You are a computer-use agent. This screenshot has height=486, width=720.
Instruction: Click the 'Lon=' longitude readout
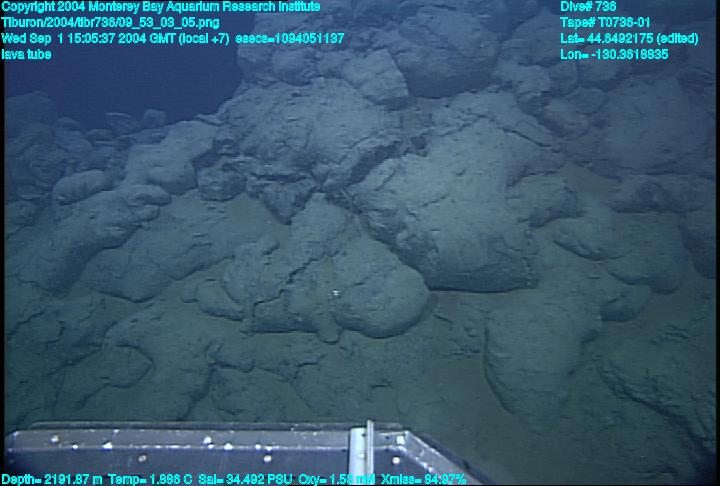pos(614,55)
